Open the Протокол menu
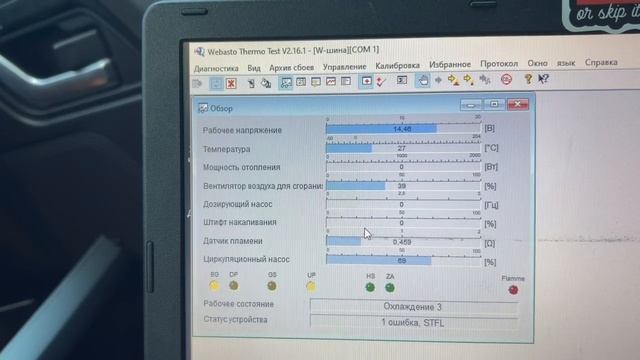 click(499, 64)
